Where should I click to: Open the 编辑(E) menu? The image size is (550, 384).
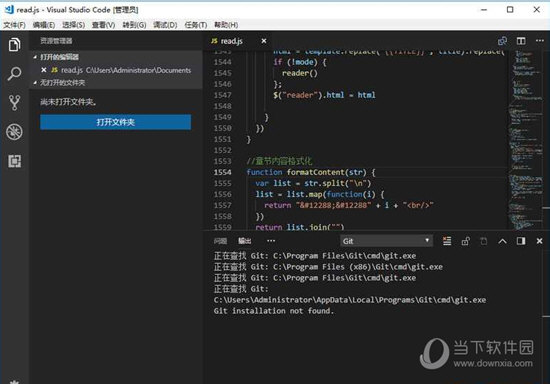(x=44, y=25)
